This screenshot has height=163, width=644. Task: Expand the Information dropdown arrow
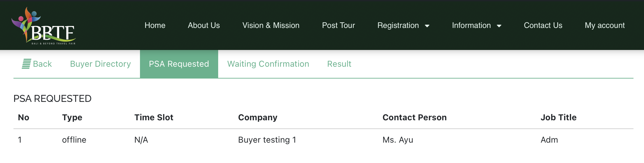tap(499, 26)
